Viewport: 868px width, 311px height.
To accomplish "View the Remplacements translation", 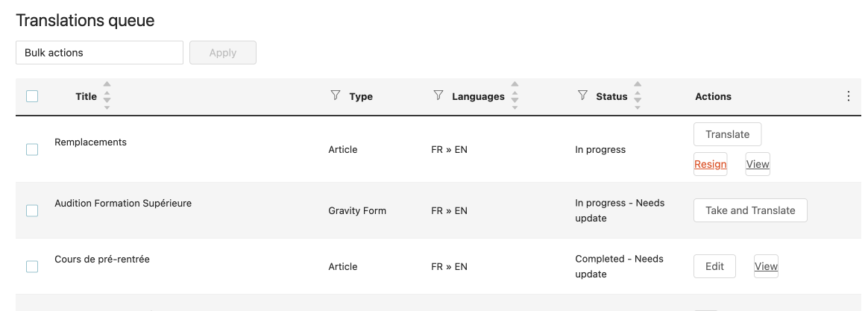I will tap(758, 164).
